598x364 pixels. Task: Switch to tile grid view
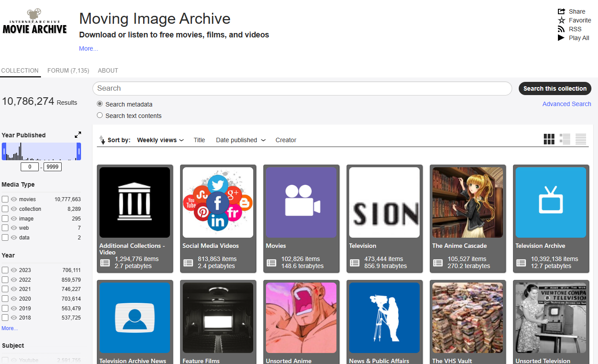point(549,139)
